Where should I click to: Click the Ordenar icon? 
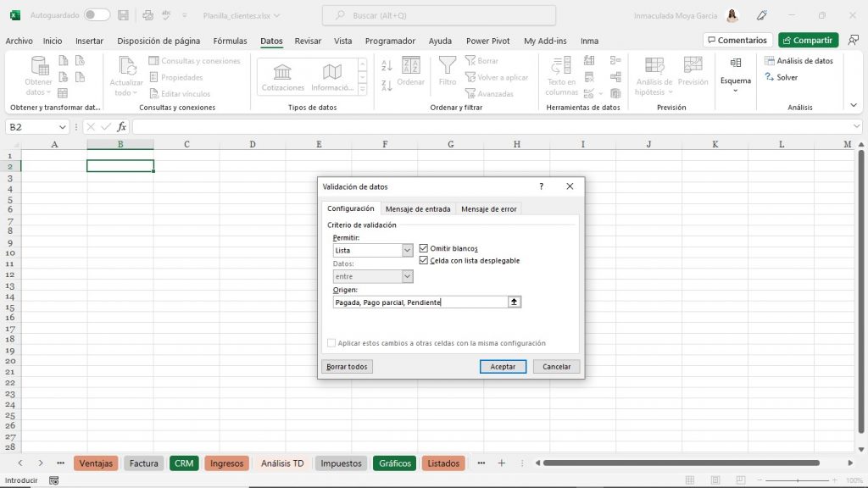pyautogui.click(x=410, y=72)
